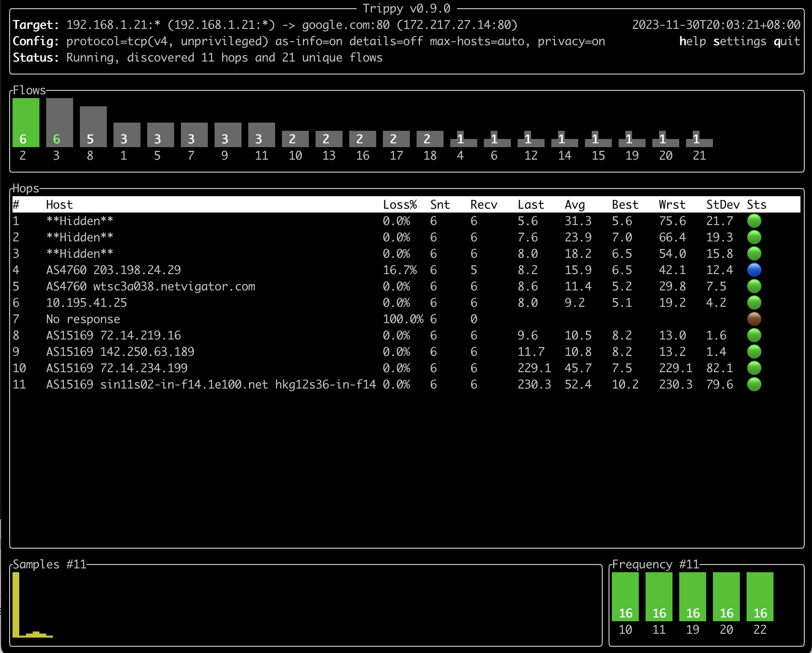This screenshot has width=812, height=653.
Task: Click the 16.7% loss value
Action: point(400,270)
